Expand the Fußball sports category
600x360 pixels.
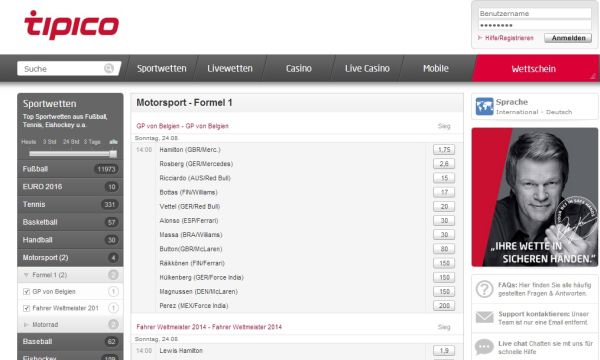tap(70, 169)
